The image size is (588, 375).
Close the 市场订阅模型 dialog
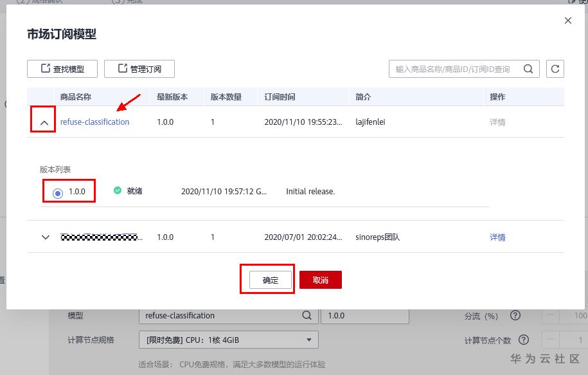pos(567,21)
